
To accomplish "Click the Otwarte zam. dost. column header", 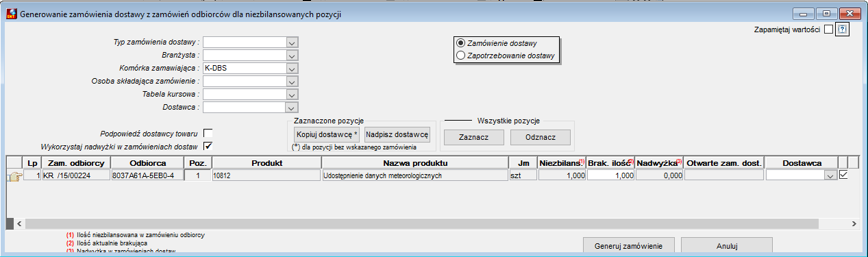I will point(725,163).
